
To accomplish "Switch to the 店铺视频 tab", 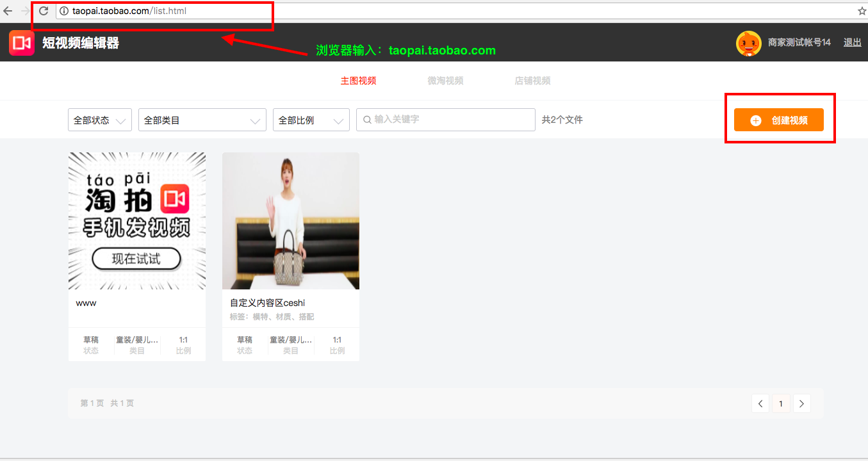I will (532, 81).
